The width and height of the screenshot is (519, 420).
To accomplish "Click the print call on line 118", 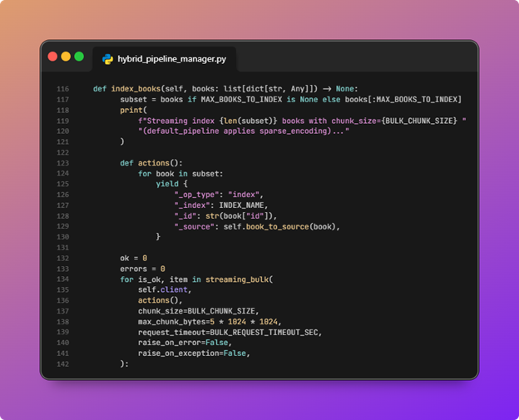I will pyautogui.click(x=131, y=111).
